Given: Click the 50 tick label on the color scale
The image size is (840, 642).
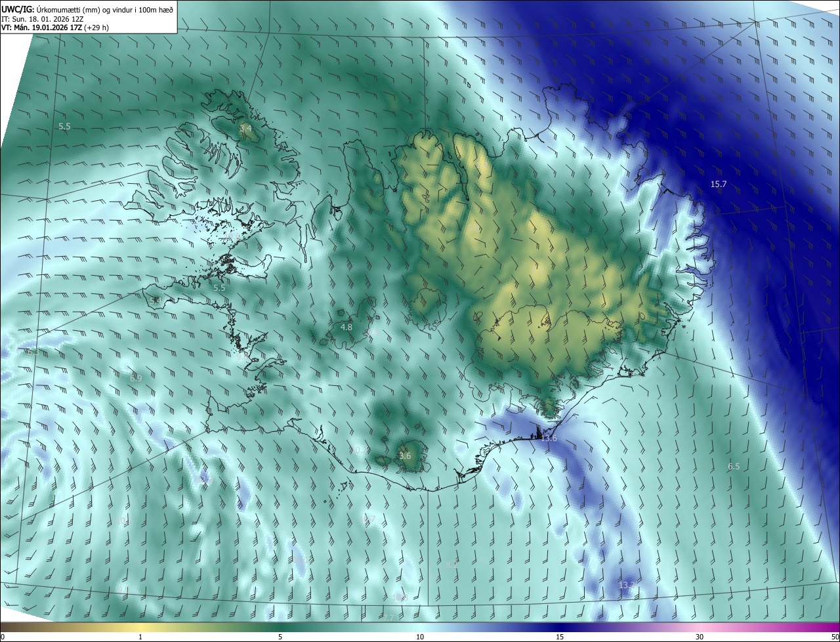Looking at the screenshot, I should [x=835, y=637].
